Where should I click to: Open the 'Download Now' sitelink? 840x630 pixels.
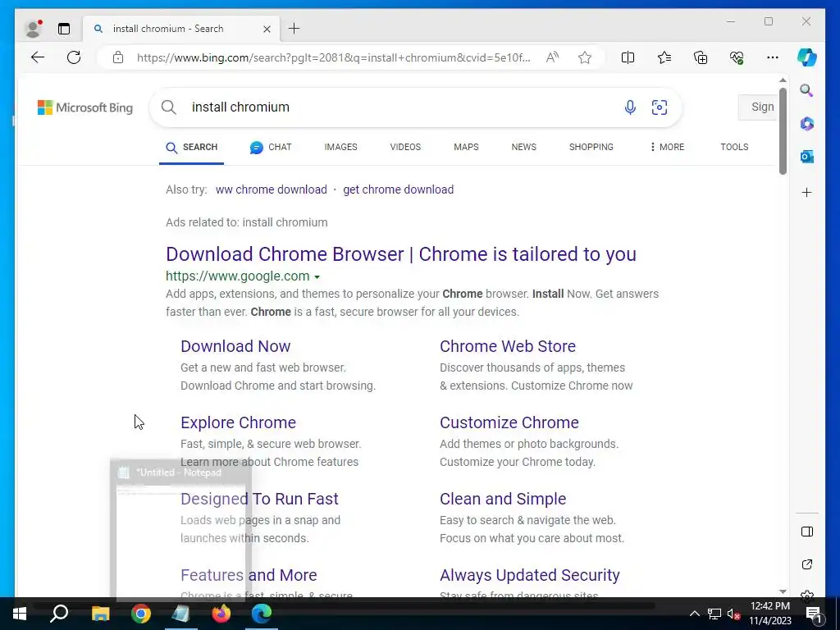[x=235, y=347]
